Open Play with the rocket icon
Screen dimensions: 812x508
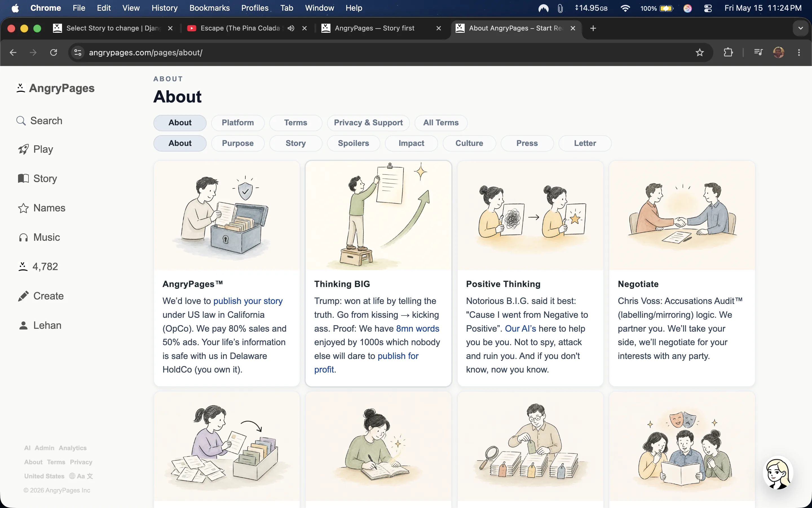pyautogui.click(x=23, y=149)
